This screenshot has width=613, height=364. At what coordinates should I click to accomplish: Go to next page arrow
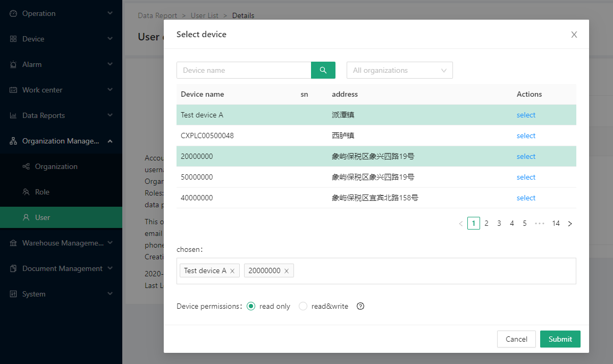(x=570, y=223)
